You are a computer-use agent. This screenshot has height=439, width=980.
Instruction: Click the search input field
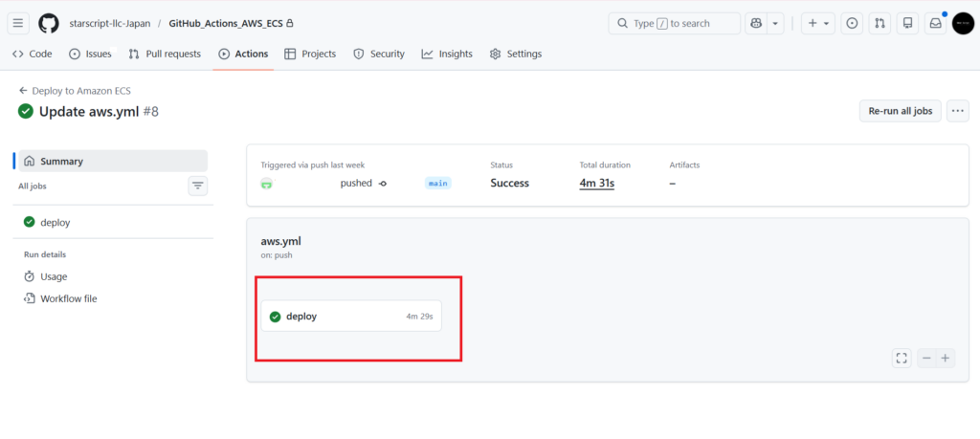tap(675, 23)
